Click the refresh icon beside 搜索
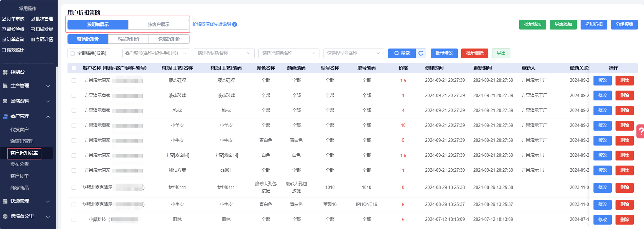This screenshot has height=229, width=644. point(421,53)
